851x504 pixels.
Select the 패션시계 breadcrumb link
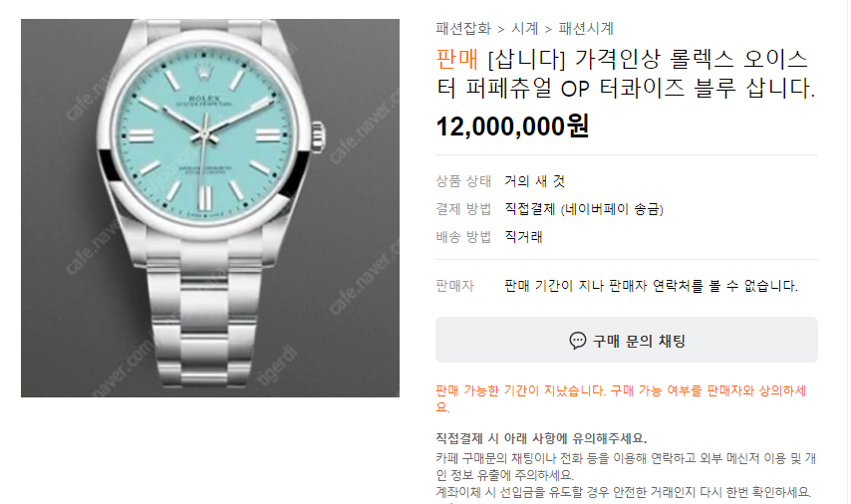coord(586,28)
